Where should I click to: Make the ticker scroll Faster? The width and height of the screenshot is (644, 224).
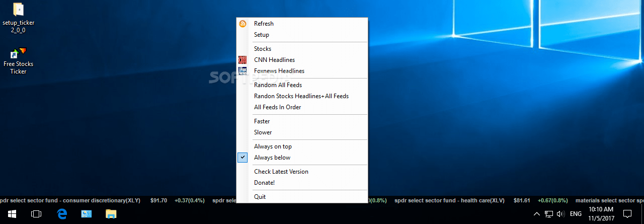pyautogui.click(x=302, y=121)
